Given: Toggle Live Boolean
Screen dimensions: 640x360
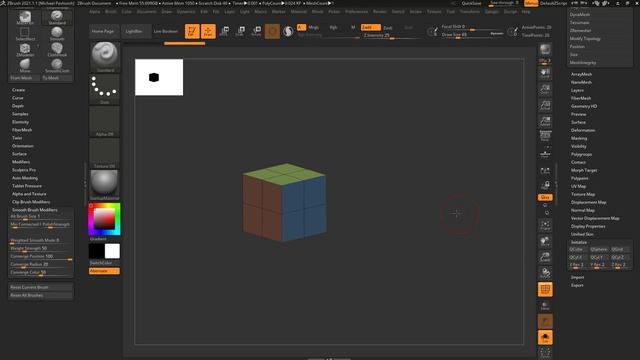Looking at the screenshot, I should tap(166, 31).
